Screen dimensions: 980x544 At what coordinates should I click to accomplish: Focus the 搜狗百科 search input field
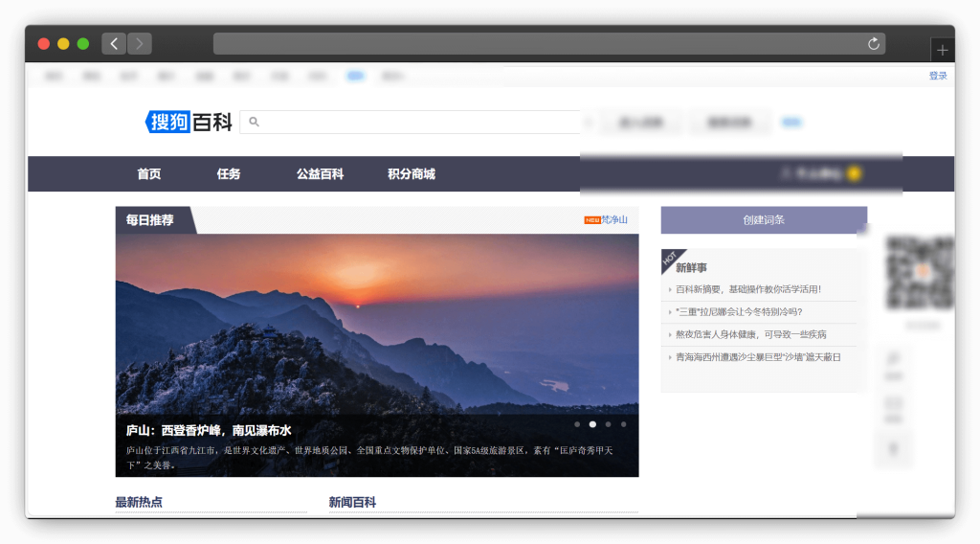tap(410, 122)
